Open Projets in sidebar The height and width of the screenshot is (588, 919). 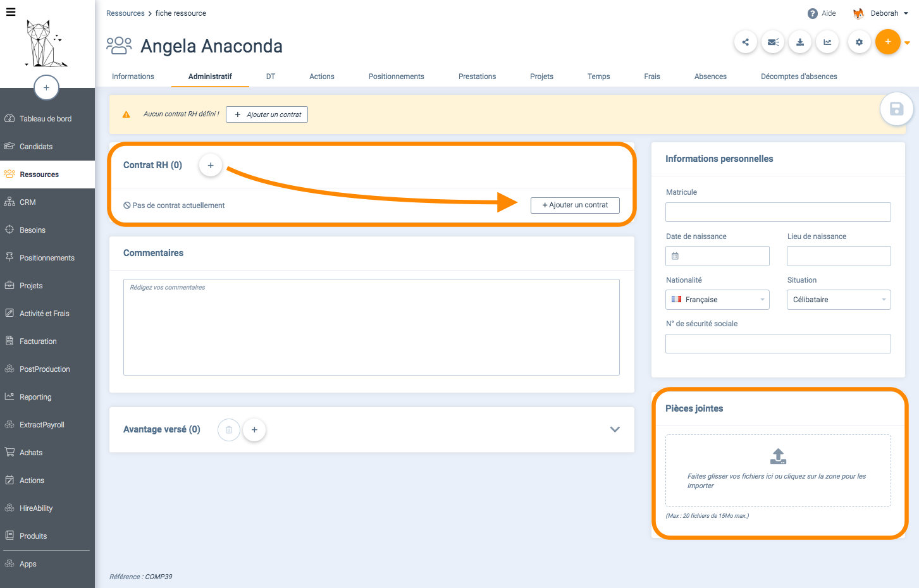point(47,286)
